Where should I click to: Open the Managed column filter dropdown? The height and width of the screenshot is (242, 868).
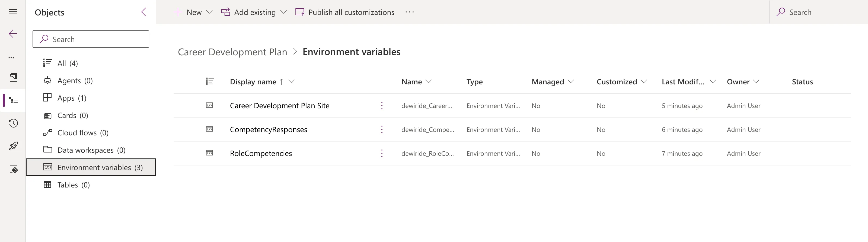pyautogui.click(x=571, y=82)
